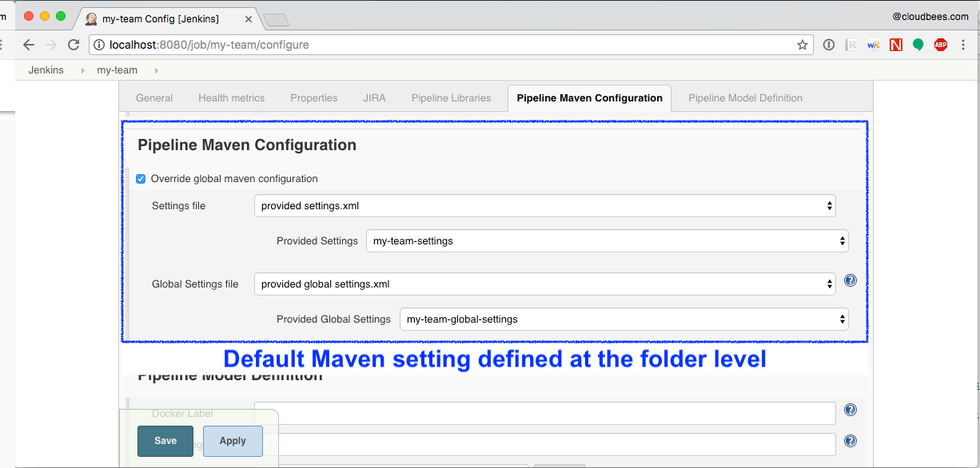Switch to the General tab

pyautogui.click(x=154, y=98)
